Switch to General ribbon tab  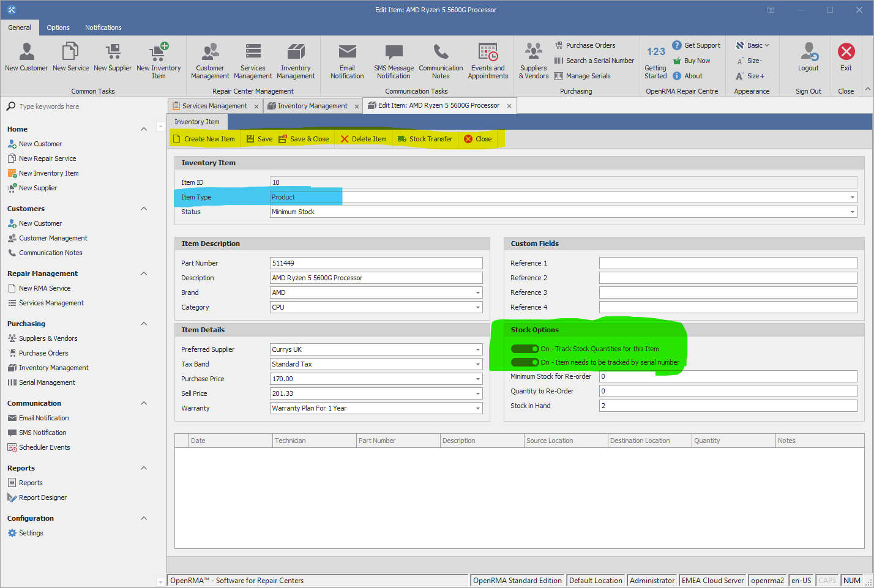pos(20,28)
